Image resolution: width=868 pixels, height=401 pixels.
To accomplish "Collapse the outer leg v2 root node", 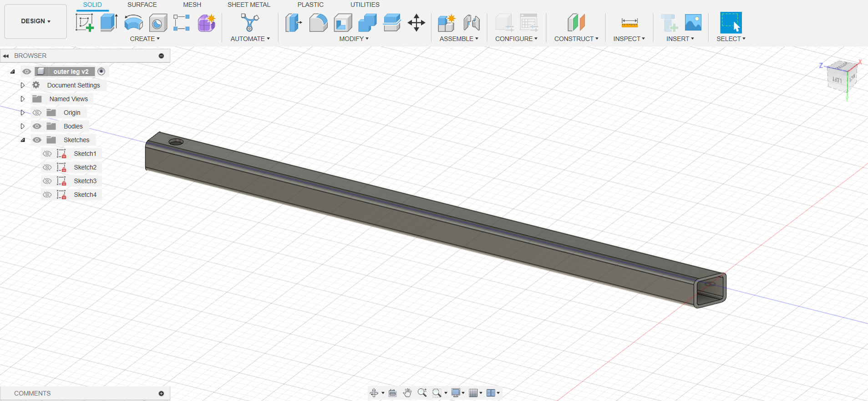I will click(13, 72).
